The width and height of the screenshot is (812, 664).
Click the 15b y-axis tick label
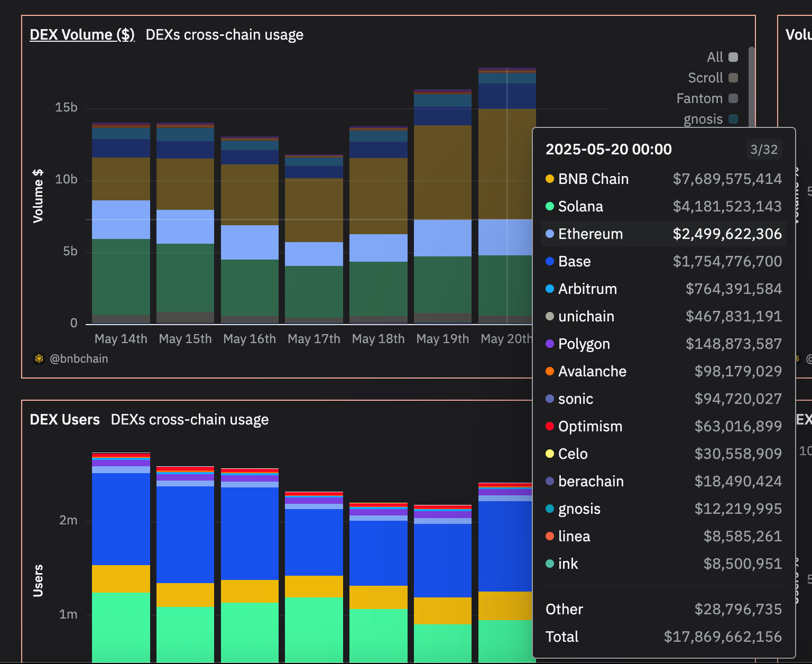point(66,108)
